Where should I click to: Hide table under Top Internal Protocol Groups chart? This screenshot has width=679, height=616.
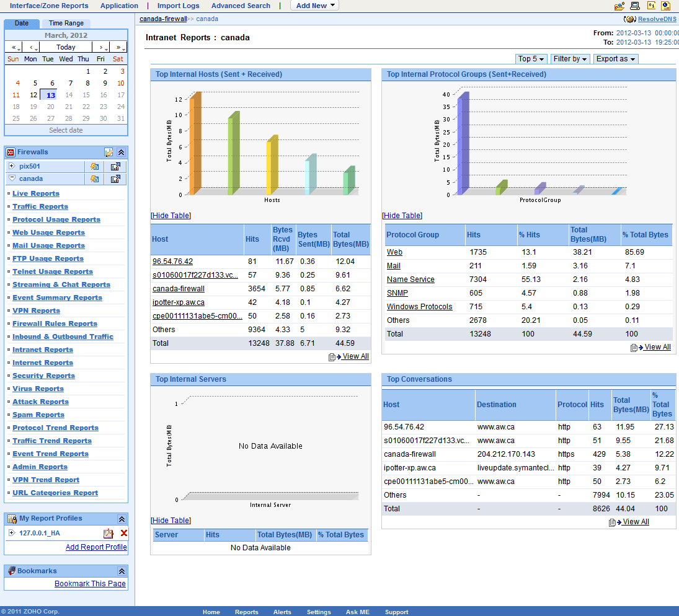coord(402,216)
